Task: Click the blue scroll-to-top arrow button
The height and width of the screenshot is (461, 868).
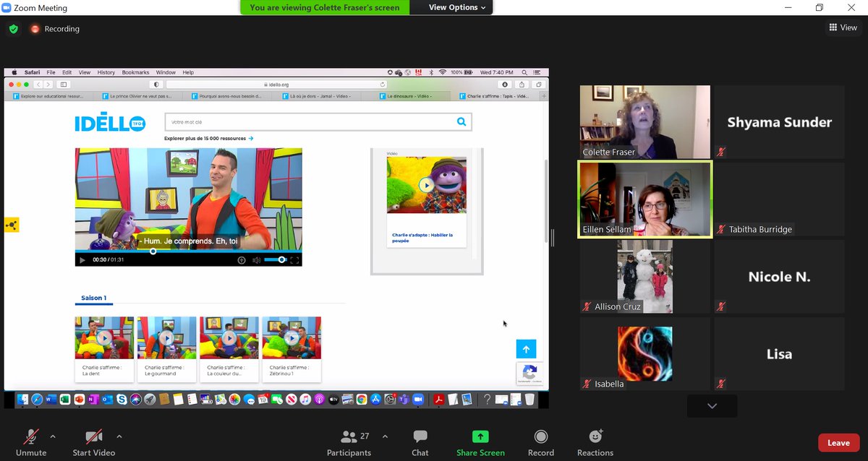Action: pyautogui.click(x=526, y=349)
